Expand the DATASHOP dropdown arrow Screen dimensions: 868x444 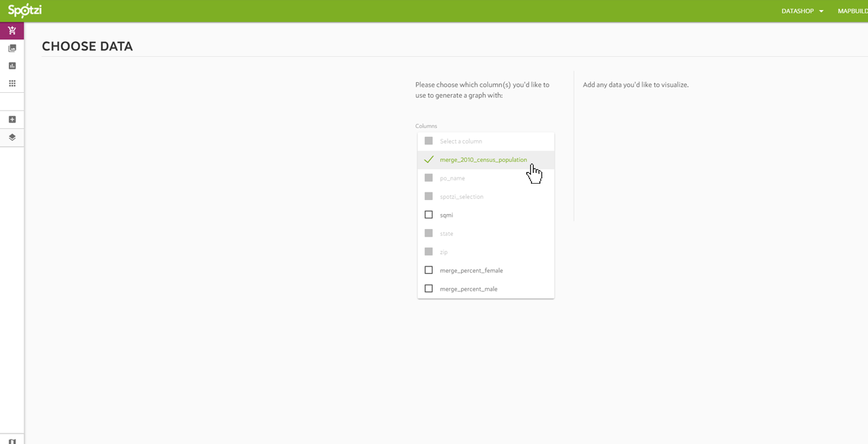click(x=821, y=12)
